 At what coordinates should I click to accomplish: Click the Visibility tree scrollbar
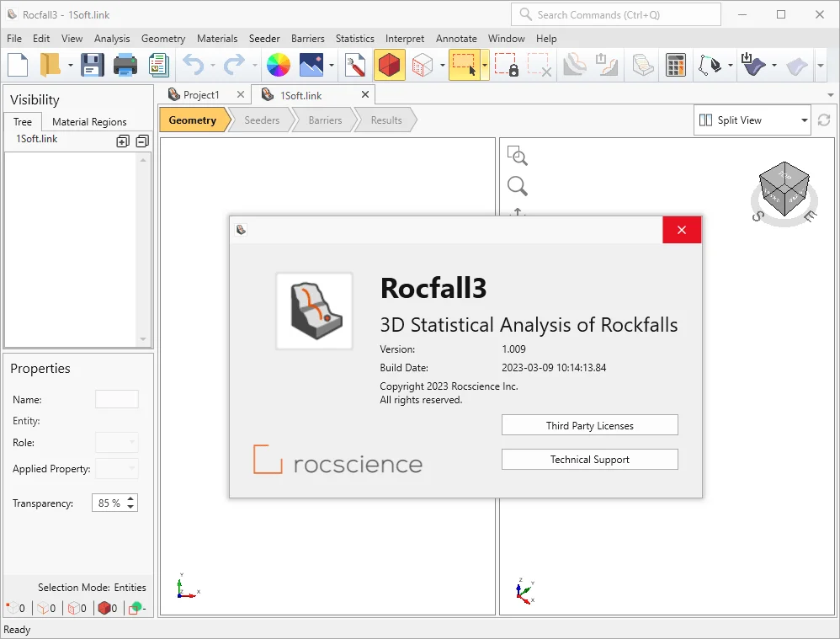[142, 249]
